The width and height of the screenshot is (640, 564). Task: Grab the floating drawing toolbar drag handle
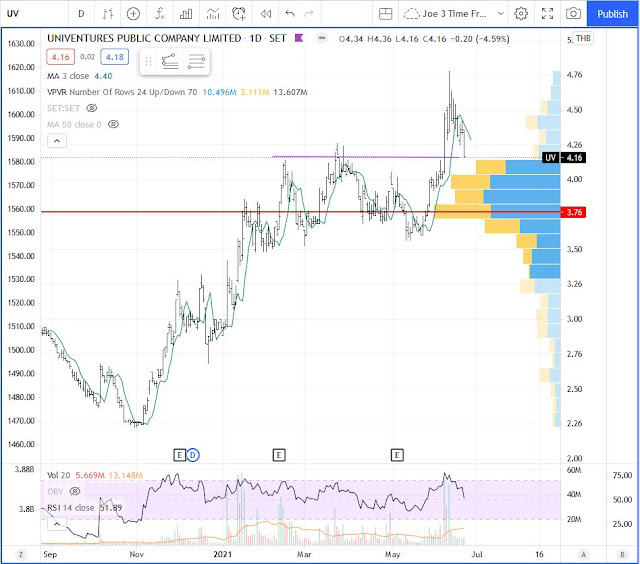pos(148,62)
